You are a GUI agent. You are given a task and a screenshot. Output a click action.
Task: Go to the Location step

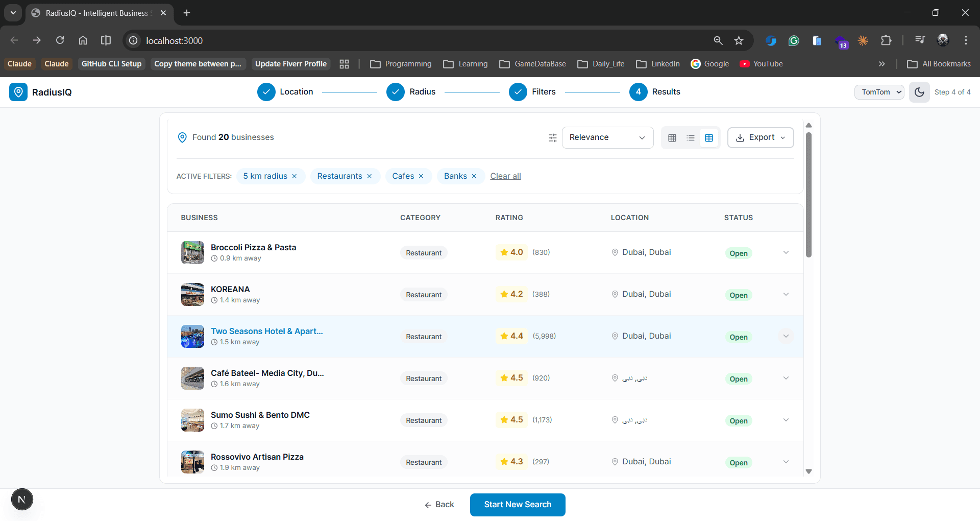coord(285,92)
